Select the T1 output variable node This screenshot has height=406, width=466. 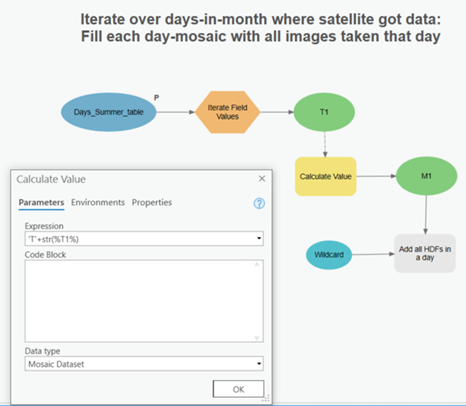point(324,112)
